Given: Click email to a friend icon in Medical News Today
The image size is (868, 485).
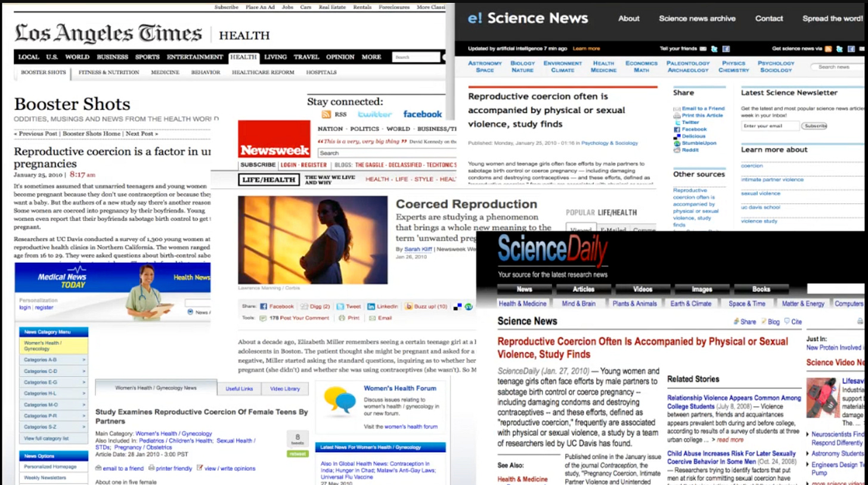Looking at the screenshot, I should tap(98, 468).
